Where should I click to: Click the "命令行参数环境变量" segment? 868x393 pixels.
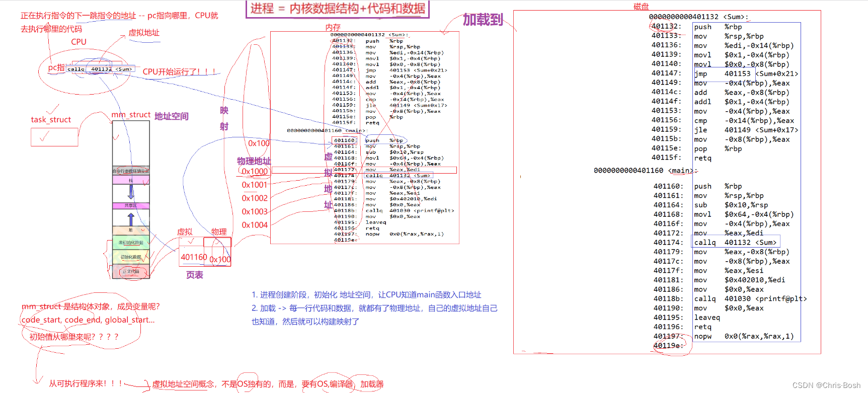click(131, 171)
